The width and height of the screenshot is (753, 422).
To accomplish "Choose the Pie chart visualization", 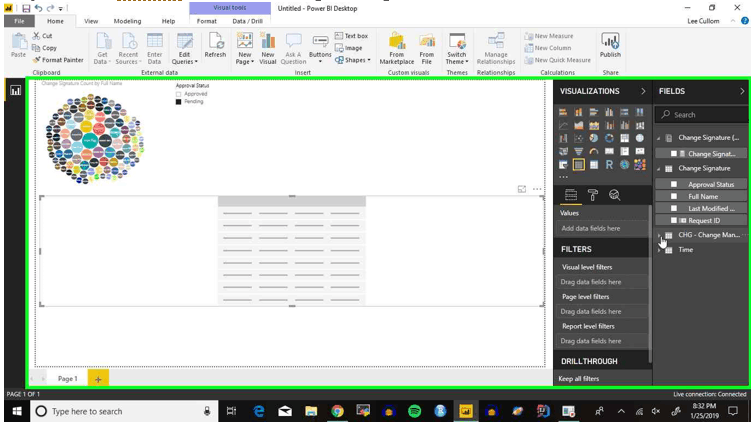I will click(594, 138).
